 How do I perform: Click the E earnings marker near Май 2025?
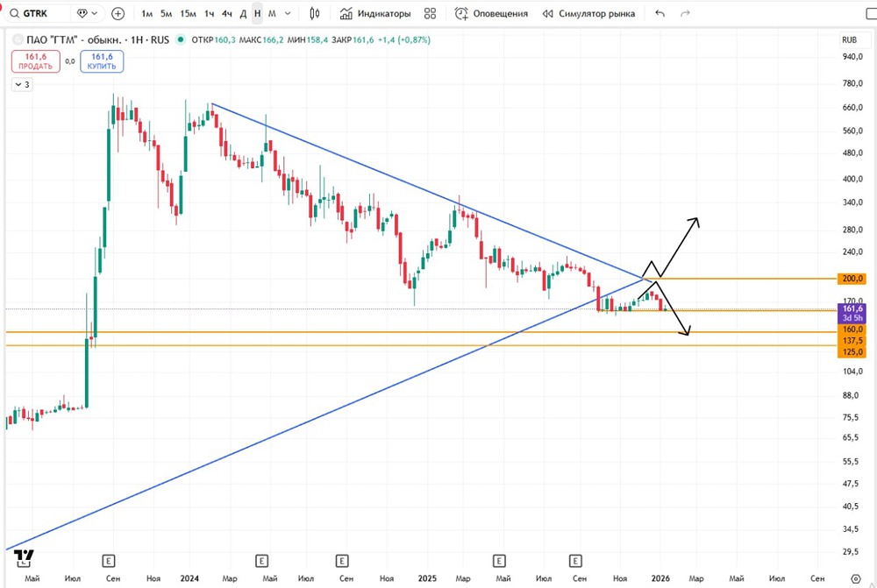pos(499,561)
